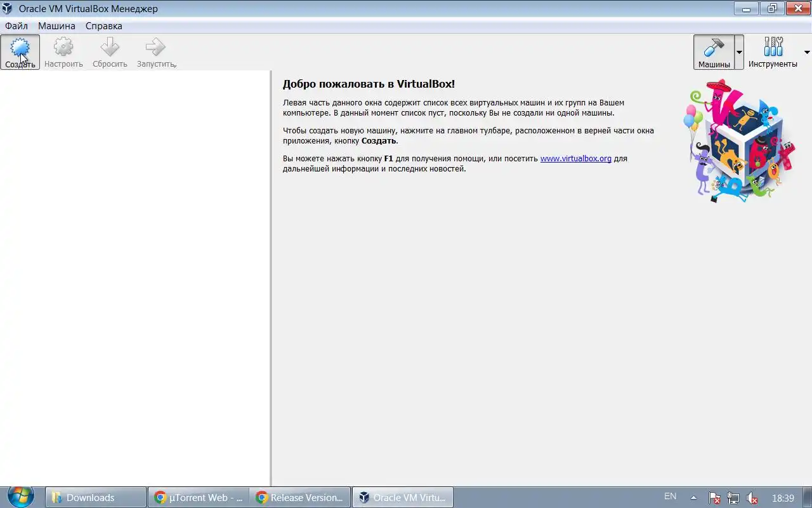The height and width of the screenshot is (508, 812).
Task: Click the VirtualBox mascot cube illustration
Action: (739, 141)
